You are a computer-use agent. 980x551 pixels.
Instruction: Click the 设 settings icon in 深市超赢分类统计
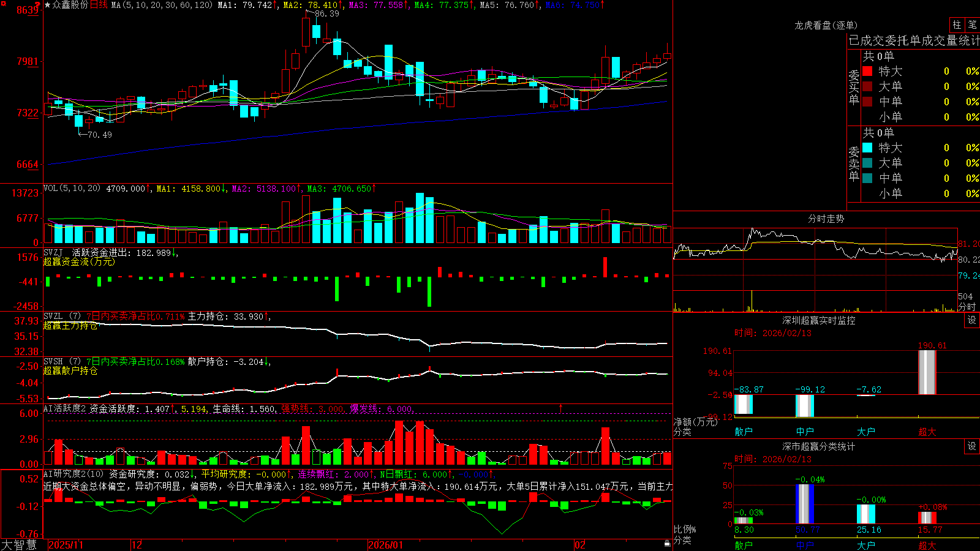971,446
